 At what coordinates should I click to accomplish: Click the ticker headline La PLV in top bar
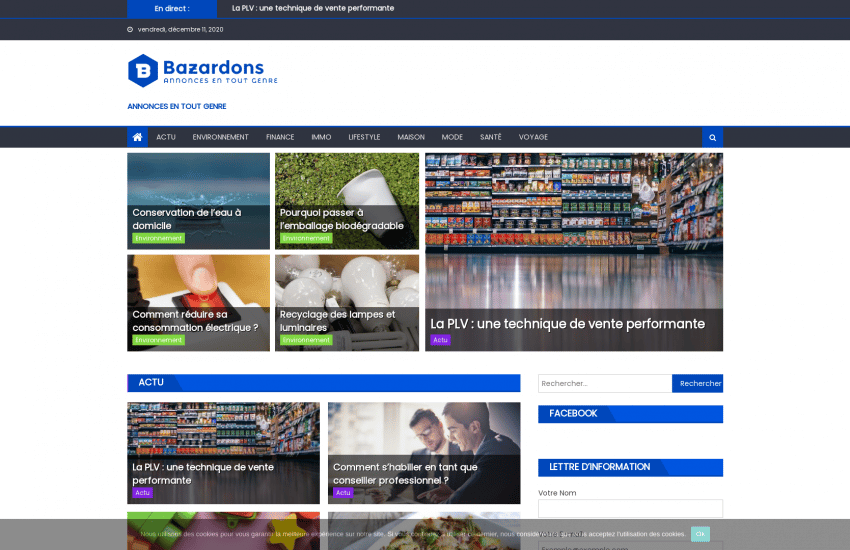(x=313, y=8)
